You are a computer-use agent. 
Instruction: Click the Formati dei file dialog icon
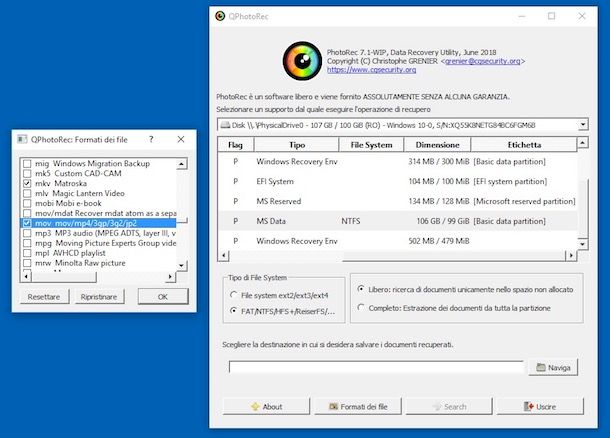tap(23, 139)
